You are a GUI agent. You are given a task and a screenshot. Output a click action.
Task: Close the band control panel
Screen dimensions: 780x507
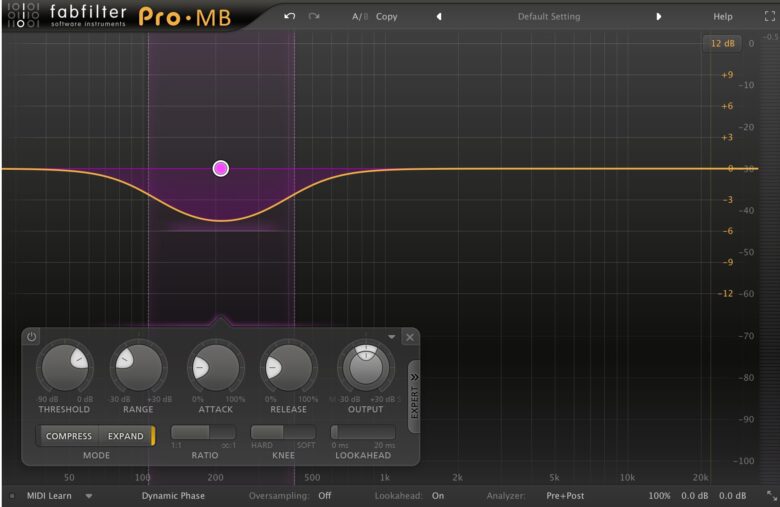(410, 337)
